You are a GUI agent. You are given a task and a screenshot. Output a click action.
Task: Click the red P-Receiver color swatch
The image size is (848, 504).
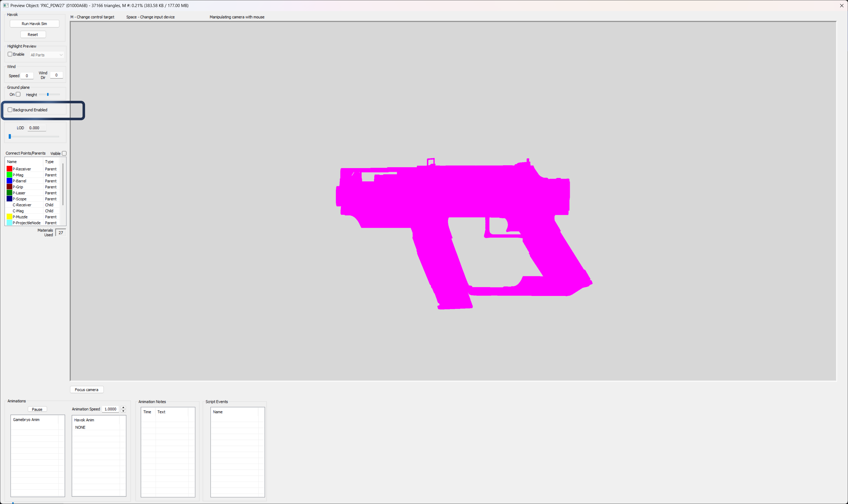click(x=10, y=169)
